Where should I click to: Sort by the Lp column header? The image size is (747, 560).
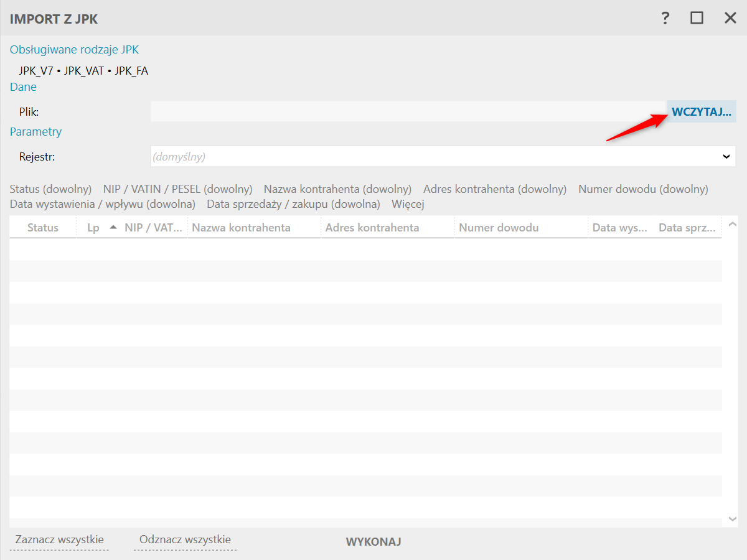click(x=93, y=228)
